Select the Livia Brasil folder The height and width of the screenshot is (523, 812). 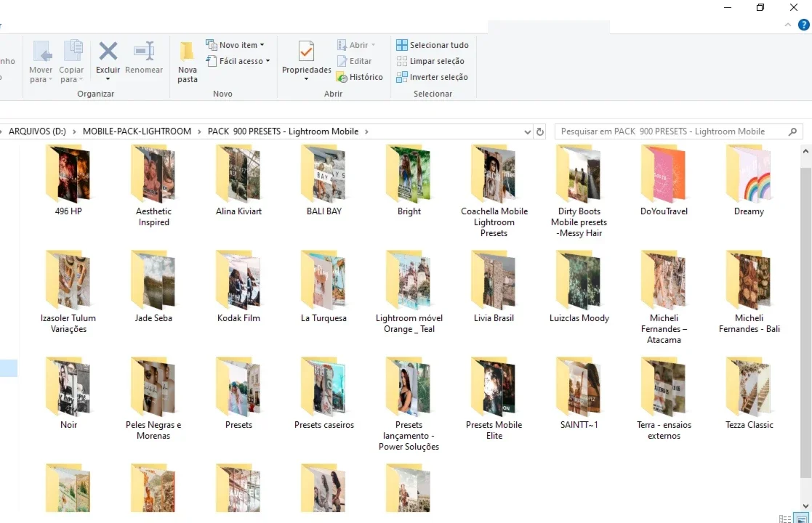tap(494, 287)
